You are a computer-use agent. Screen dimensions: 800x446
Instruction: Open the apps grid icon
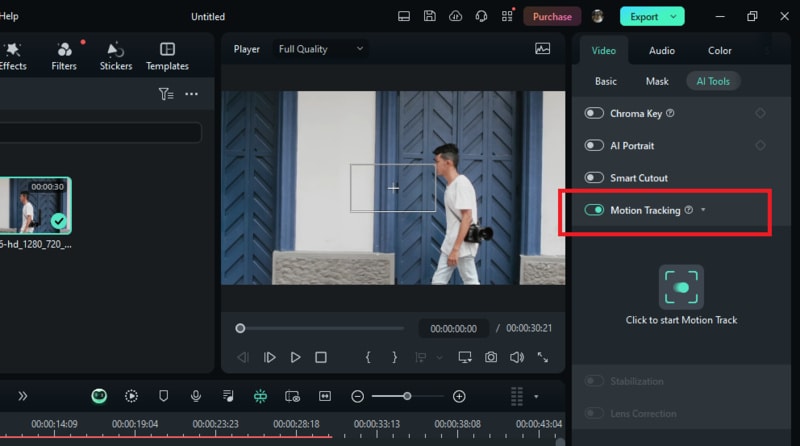click(507, 16)
